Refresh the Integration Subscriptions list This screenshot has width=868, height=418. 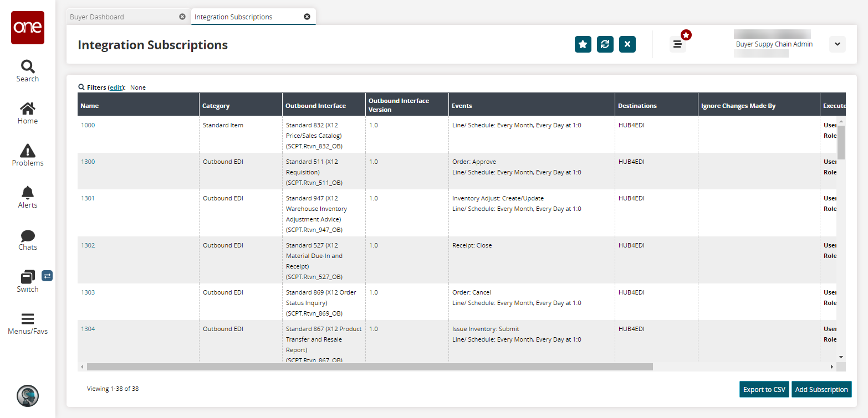(605, 44)
